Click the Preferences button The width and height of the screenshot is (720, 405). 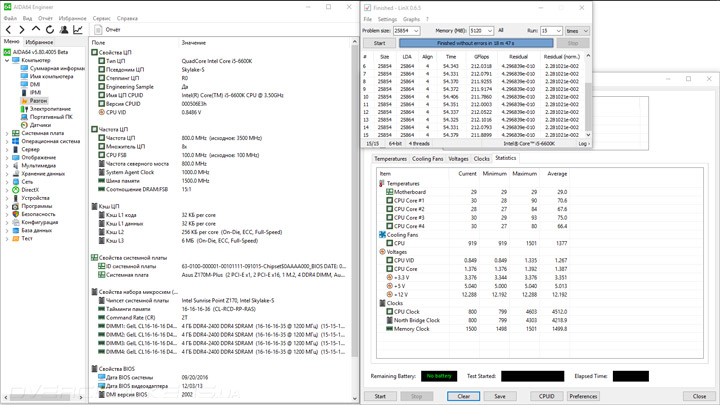(583, 396)
